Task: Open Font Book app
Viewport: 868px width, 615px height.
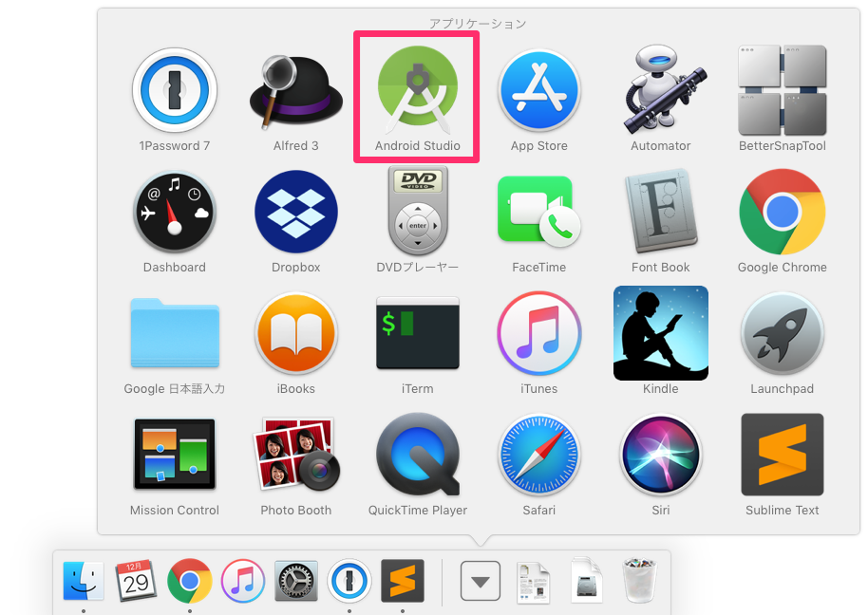Action: tap(660, 211)
